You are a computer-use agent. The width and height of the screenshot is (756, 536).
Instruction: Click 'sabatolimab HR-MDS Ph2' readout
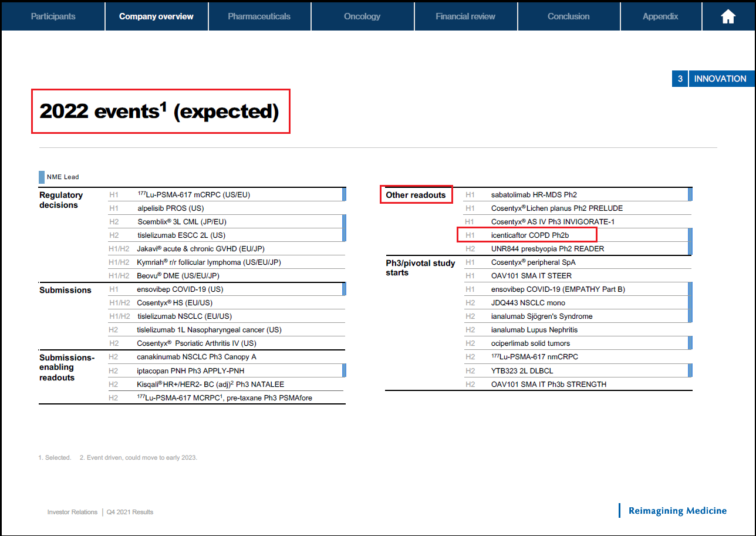(578, 194)
